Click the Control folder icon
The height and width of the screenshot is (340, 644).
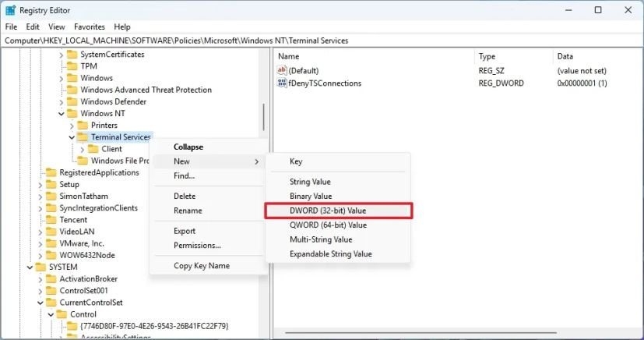pos(62,314)
